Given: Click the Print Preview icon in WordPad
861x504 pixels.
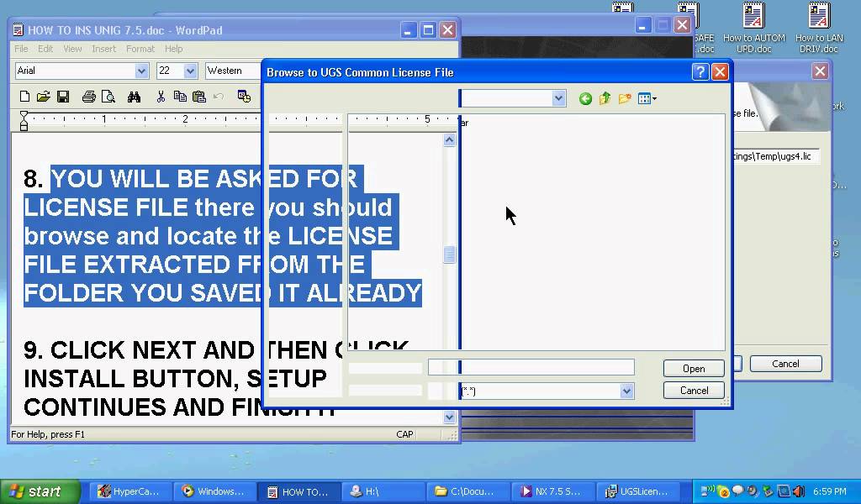Looking at the screenshot, I should 108,97.
